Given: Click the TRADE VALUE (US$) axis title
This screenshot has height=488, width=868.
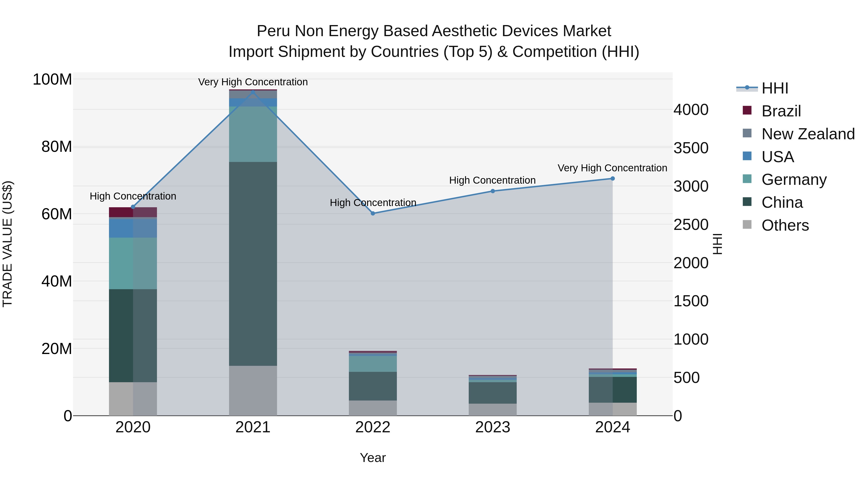Looking at the screenshot, I should pos(7,244).
